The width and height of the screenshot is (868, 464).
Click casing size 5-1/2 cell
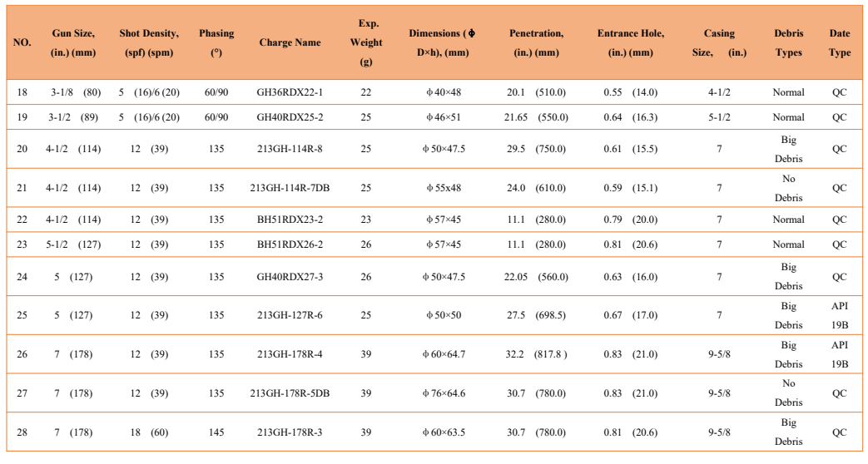[x=719, y=117]
